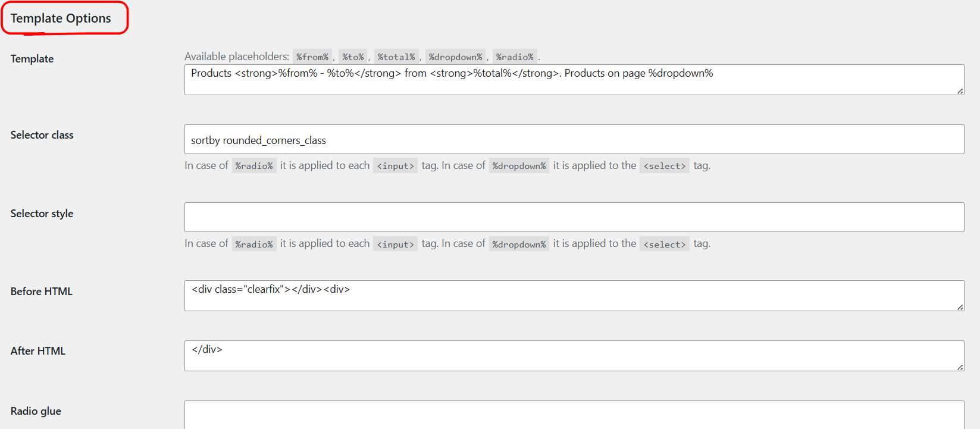Click the Before HTML textarea resize handle

point(960,307)
